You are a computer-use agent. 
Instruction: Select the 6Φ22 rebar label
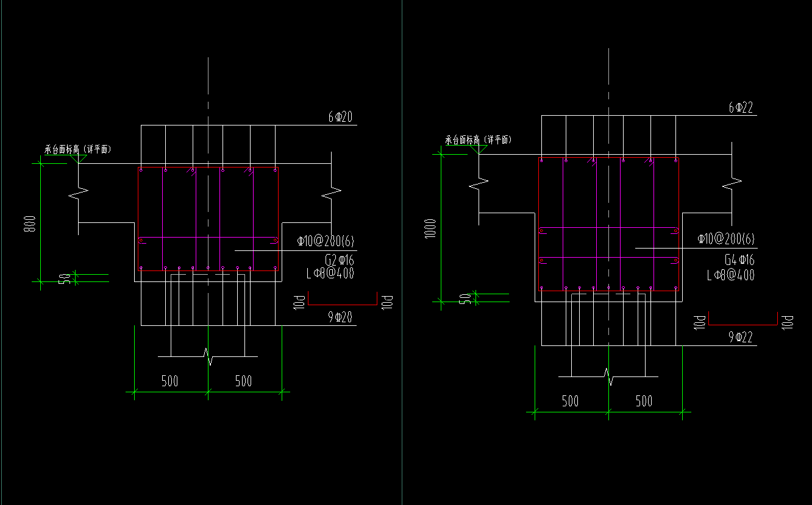[741, 108]
